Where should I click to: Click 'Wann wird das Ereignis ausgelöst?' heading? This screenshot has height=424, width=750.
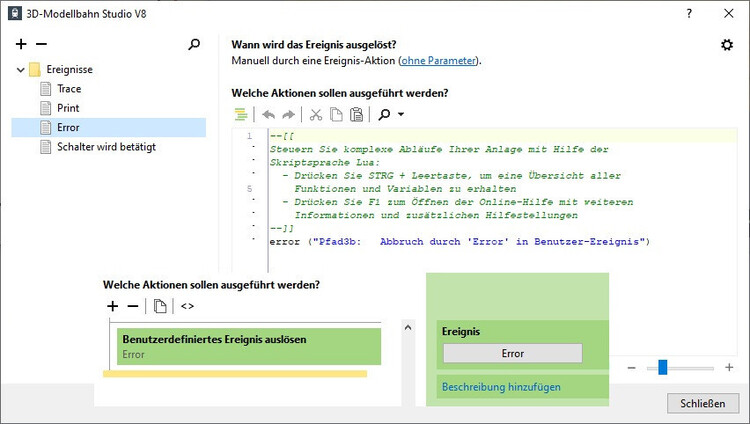[x=314, y=45]
